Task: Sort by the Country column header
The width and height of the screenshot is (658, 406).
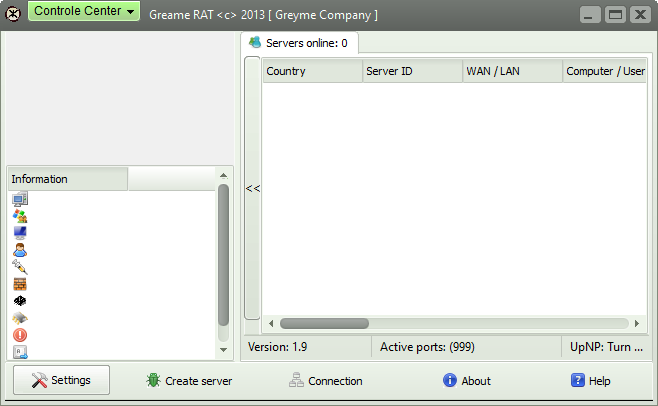Action: tap(312, 71)
